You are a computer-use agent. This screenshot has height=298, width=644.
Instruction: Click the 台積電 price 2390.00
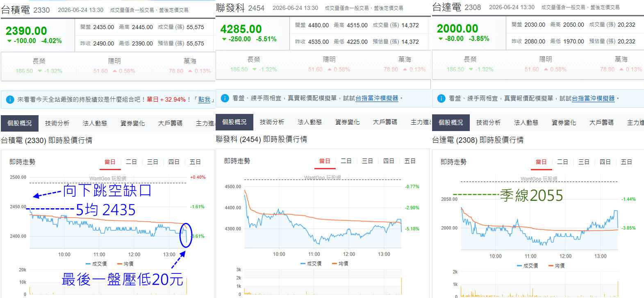click(x=26, y=31)
